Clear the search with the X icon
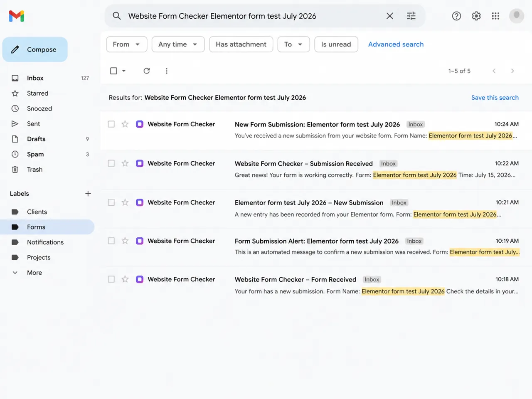 click(389, 16)
